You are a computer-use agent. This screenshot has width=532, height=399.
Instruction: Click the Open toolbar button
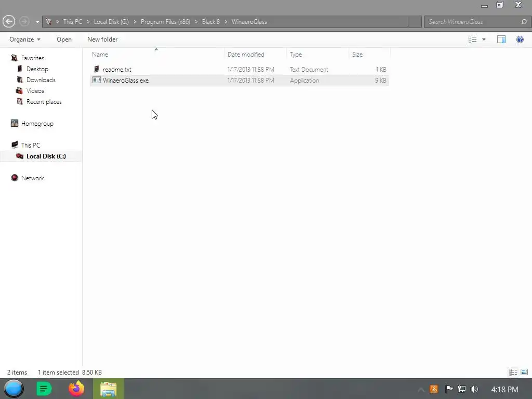click(64, 39)
